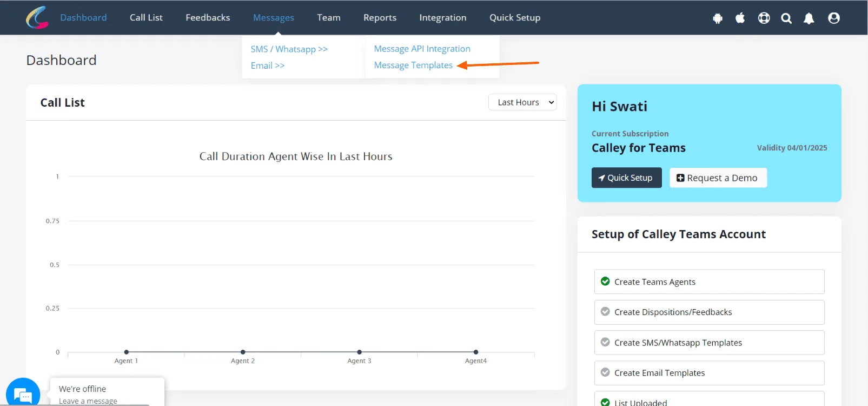The height and width of the screenshot is (406, 868).
Task: Click the search magnifier icon
Action: [x=786, y=18]
